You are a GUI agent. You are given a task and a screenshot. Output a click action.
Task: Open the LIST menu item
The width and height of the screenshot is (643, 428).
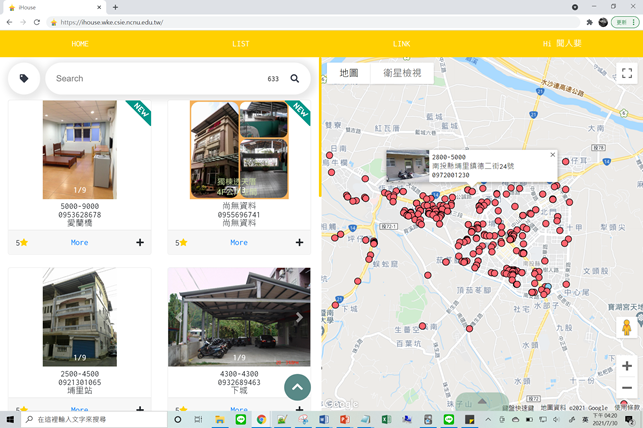tap(241, 43)
